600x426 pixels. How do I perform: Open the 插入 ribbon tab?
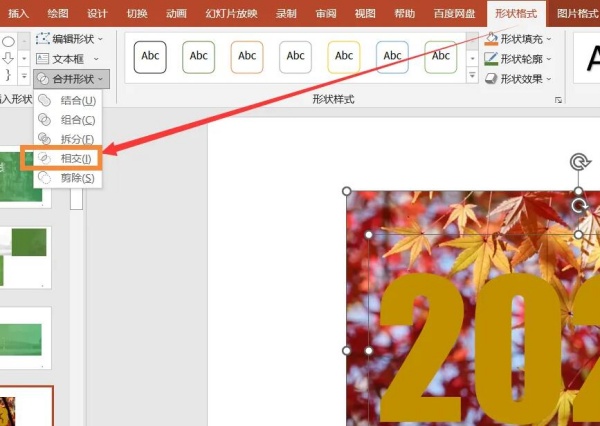[18, 14]
